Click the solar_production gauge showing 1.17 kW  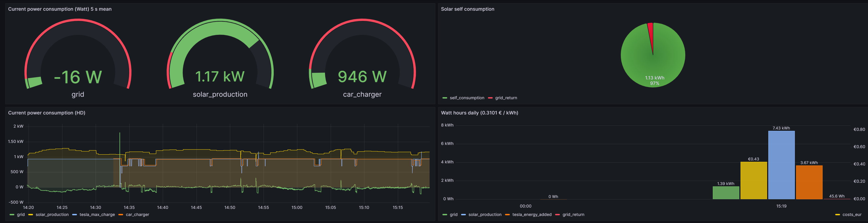point(220,54)
